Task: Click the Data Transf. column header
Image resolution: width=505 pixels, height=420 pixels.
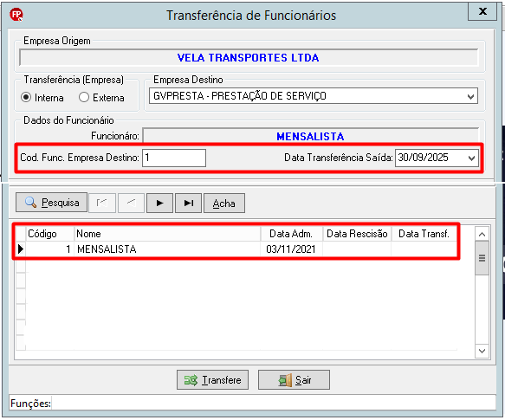Action: (424, 234)
